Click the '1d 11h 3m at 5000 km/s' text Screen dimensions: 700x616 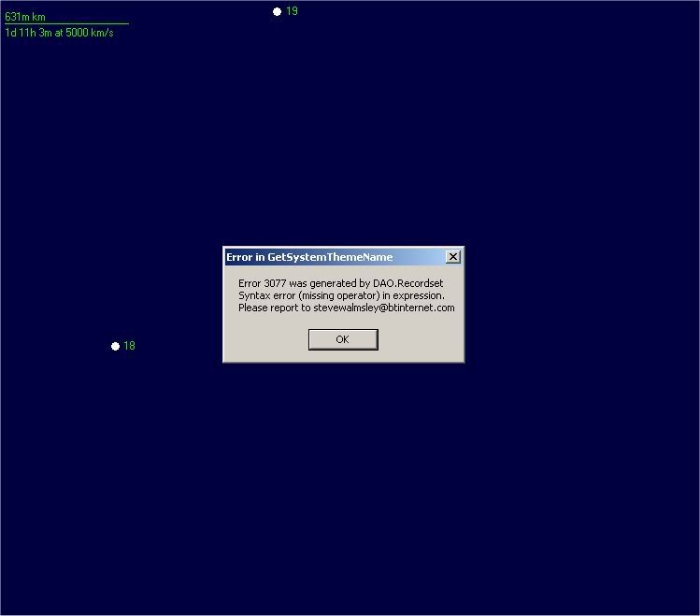coord(59,33)
